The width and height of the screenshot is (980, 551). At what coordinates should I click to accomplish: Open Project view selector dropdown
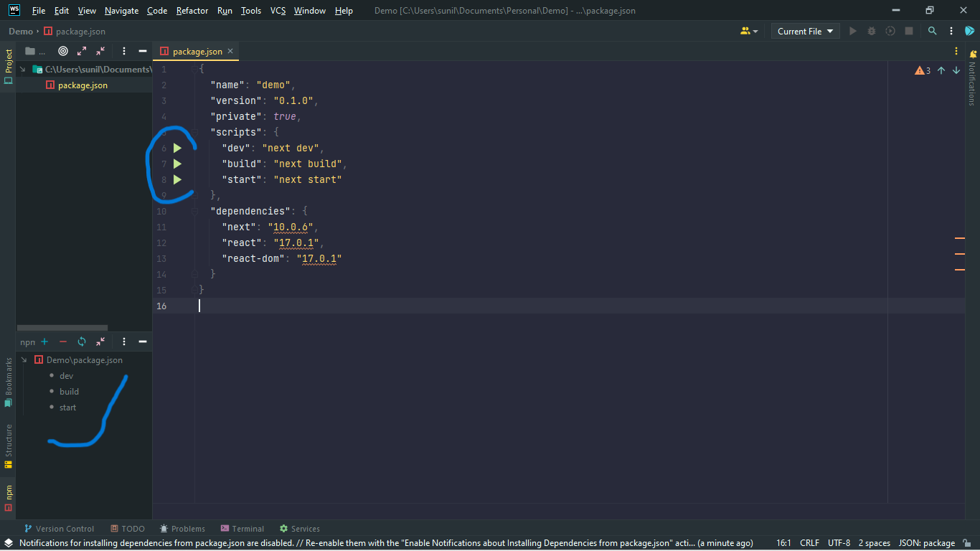35,51
